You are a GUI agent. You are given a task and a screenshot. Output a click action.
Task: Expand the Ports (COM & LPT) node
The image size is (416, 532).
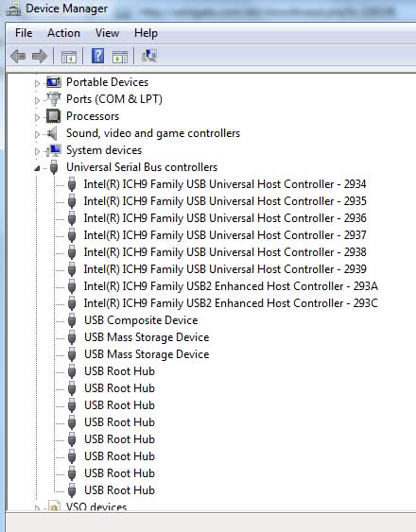tap(37, 100)
